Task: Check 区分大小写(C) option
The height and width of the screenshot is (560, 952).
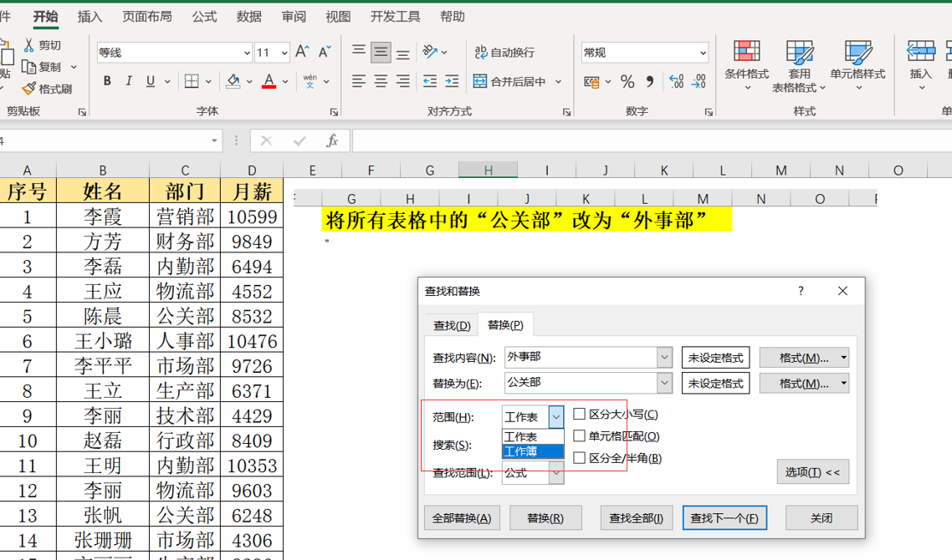Action: coord(579,414)
